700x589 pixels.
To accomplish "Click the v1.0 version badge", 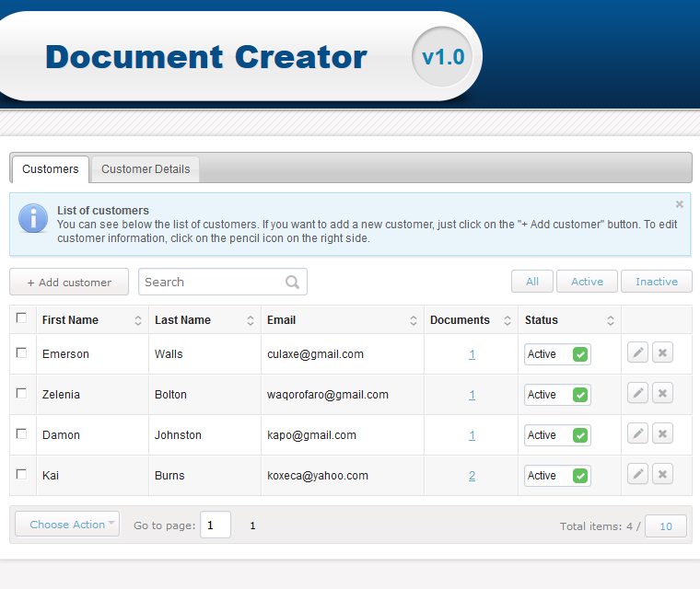I will [x=442, y=57].
